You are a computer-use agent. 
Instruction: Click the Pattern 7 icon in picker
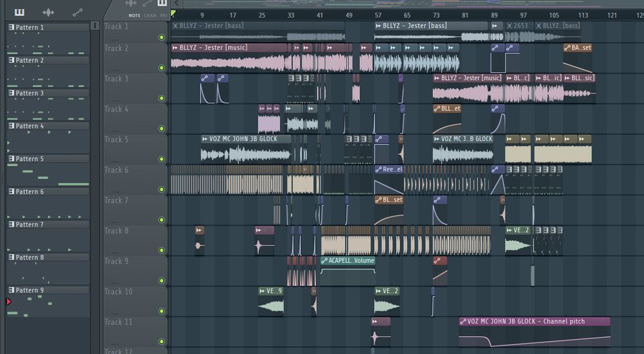[x=12, y=224]
